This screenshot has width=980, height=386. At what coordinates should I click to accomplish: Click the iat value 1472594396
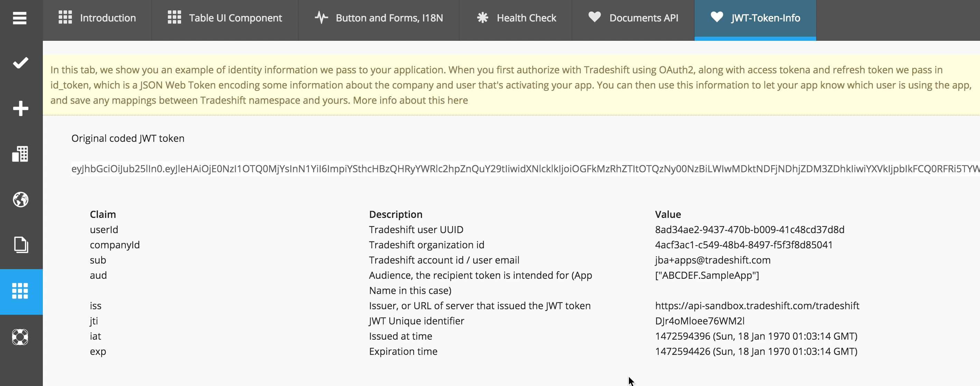[756, 336]
